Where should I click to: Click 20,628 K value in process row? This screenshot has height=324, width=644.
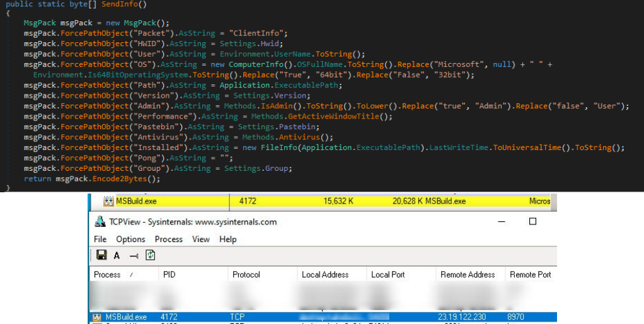pos(408,201)
